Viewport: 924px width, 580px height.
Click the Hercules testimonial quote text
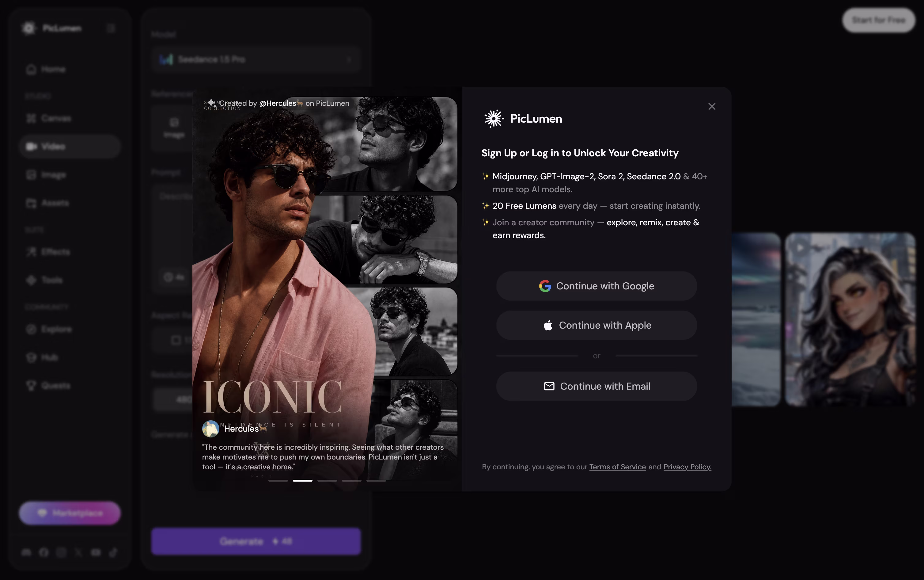click(323, 457)
